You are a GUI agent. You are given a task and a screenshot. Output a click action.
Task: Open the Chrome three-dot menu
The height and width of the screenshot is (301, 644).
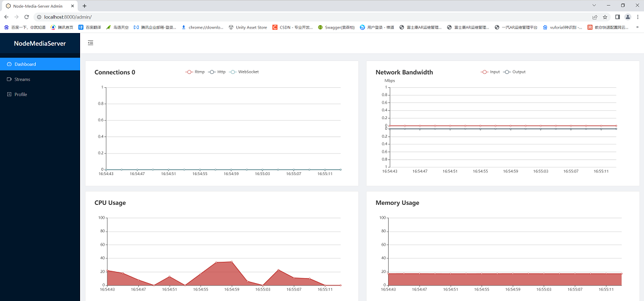(x=638, y=17)
